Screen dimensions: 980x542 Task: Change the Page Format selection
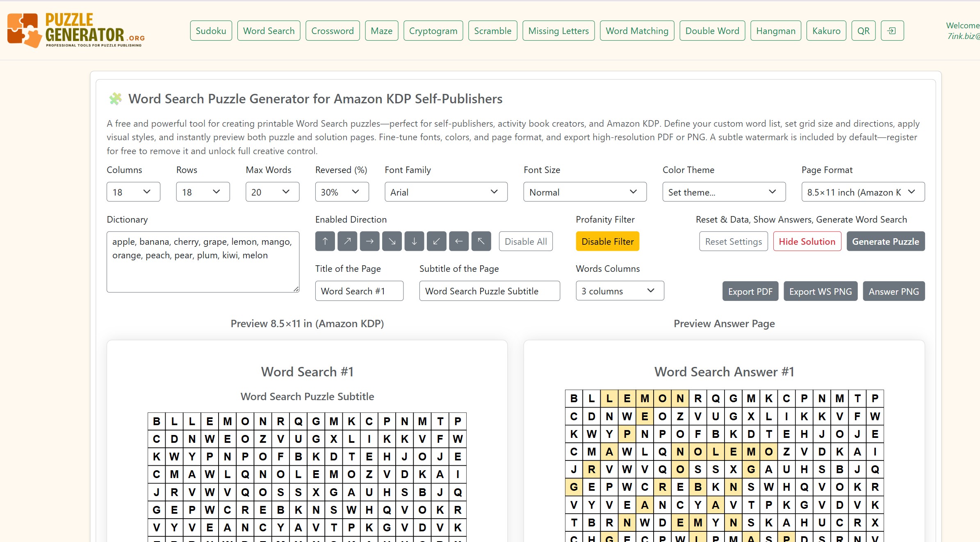(862, 192)
